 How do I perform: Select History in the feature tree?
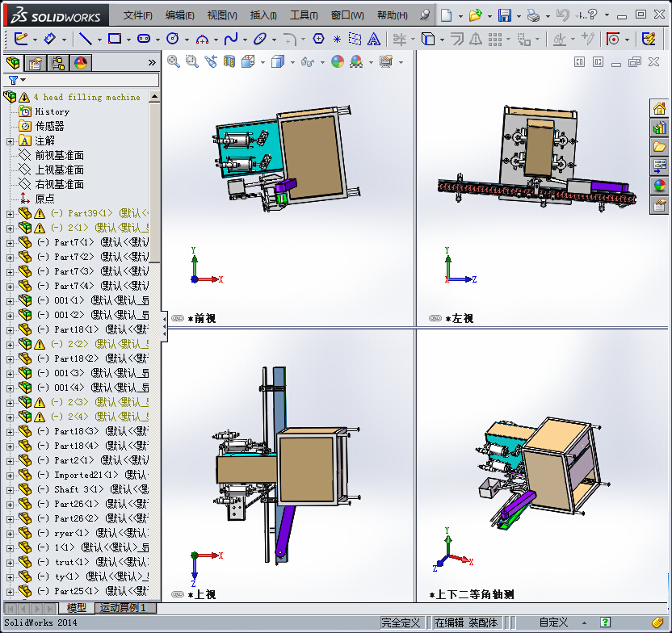coord(52,111)
